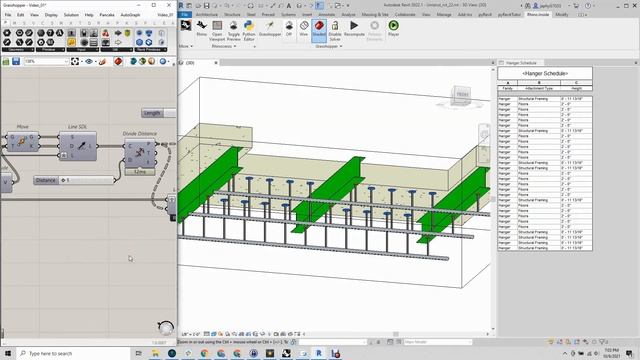Close the {3D} view tab
This screenshot has width=640, height=360.
[216, 63]
